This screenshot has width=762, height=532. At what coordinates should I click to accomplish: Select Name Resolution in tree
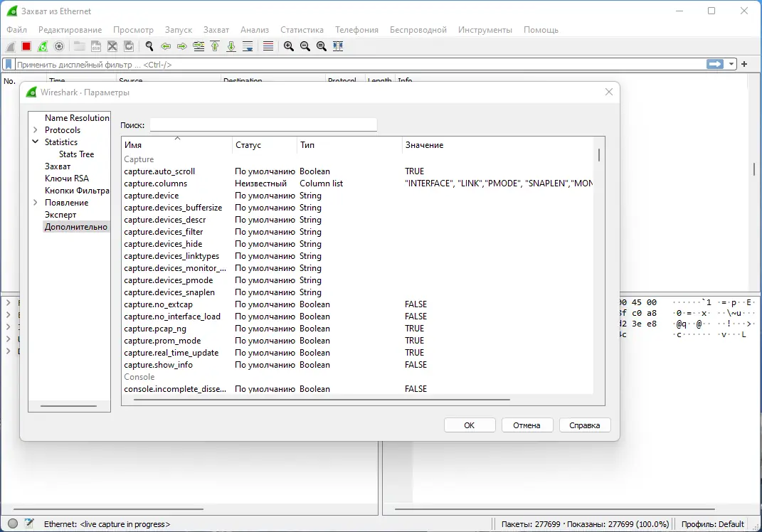tap(77, 117)
